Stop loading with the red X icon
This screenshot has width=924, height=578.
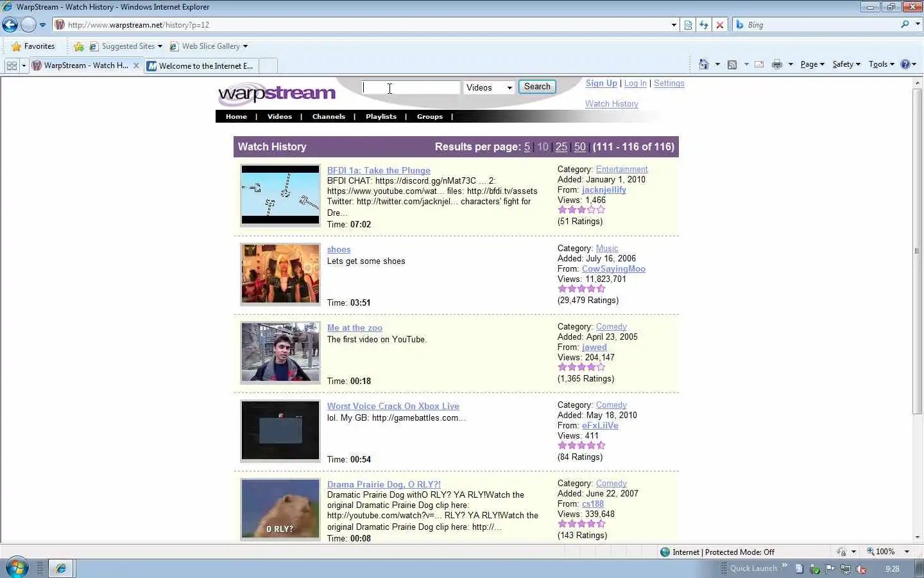720,25
